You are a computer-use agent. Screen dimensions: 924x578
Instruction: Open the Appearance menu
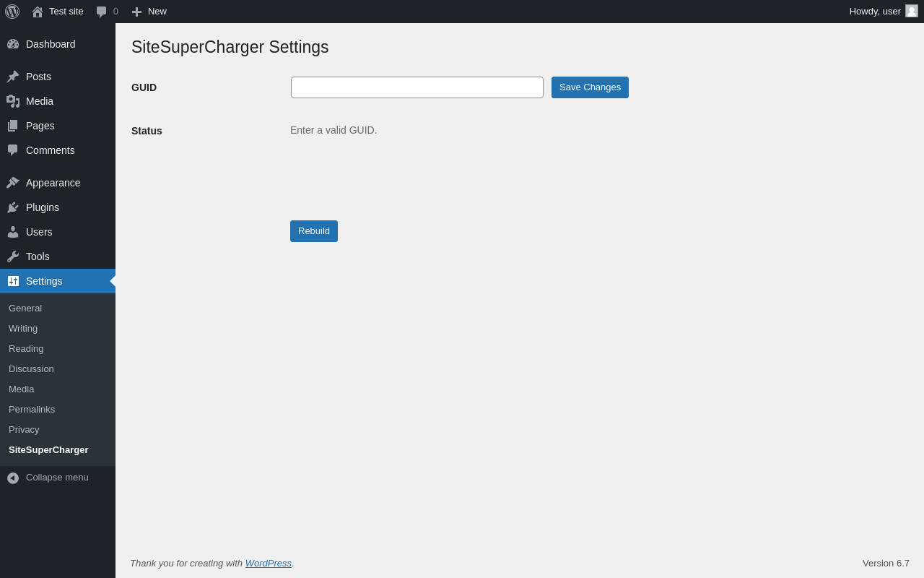click(58, 183)
